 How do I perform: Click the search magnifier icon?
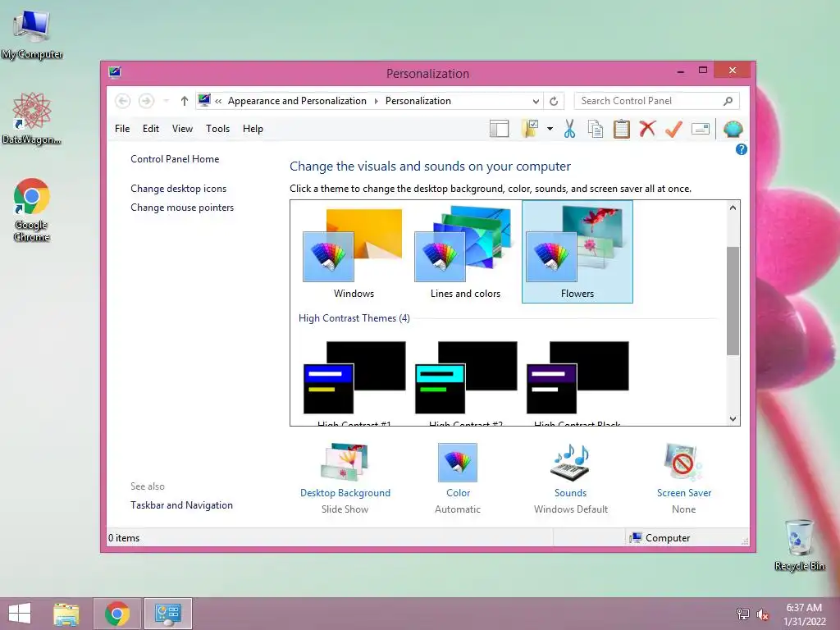click(x=728, y=101)
